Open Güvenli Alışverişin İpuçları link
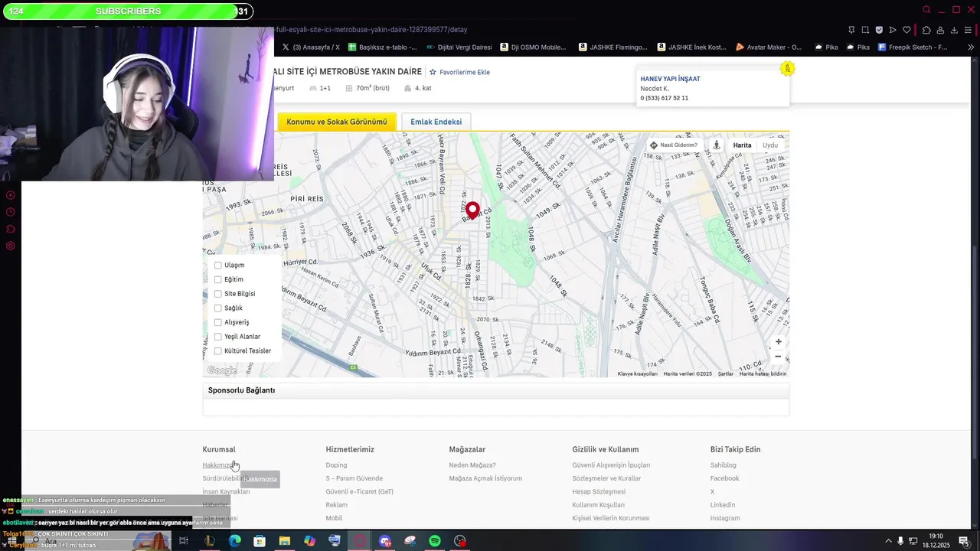 click(x=611, y=465)
